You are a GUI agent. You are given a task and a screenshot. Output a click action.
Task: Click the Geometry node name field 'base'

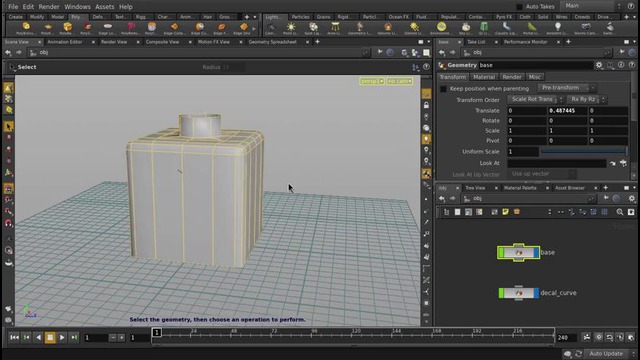click(x=535, y=65)
